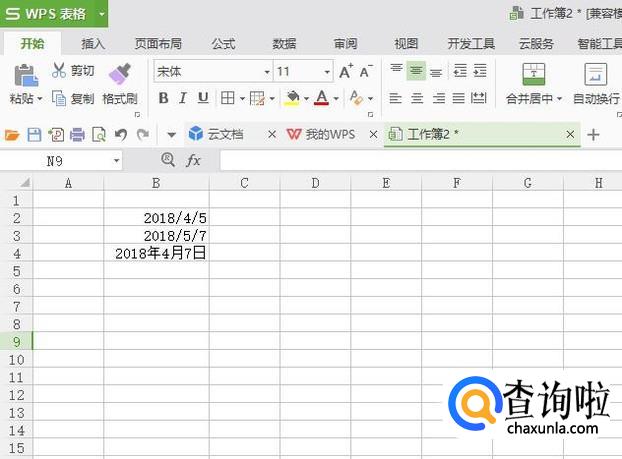Decrease indent icon
622x459 pixels.
coord(460,71)
